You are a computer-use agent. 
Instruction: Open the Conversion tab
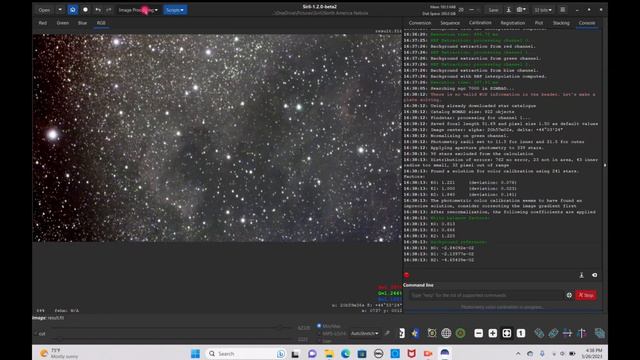(x=420, y=23)
